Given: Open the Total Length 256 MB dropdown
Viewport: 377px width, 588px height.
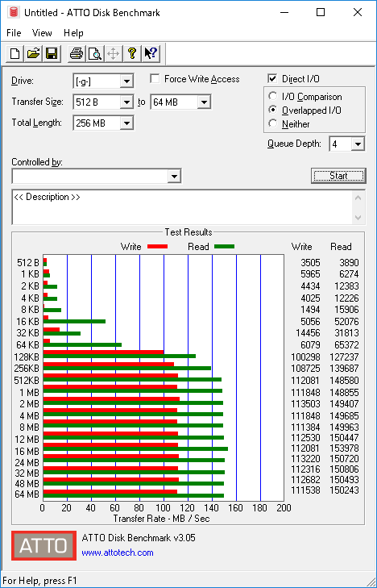Looking at the screenshot, I should (126, 123).
